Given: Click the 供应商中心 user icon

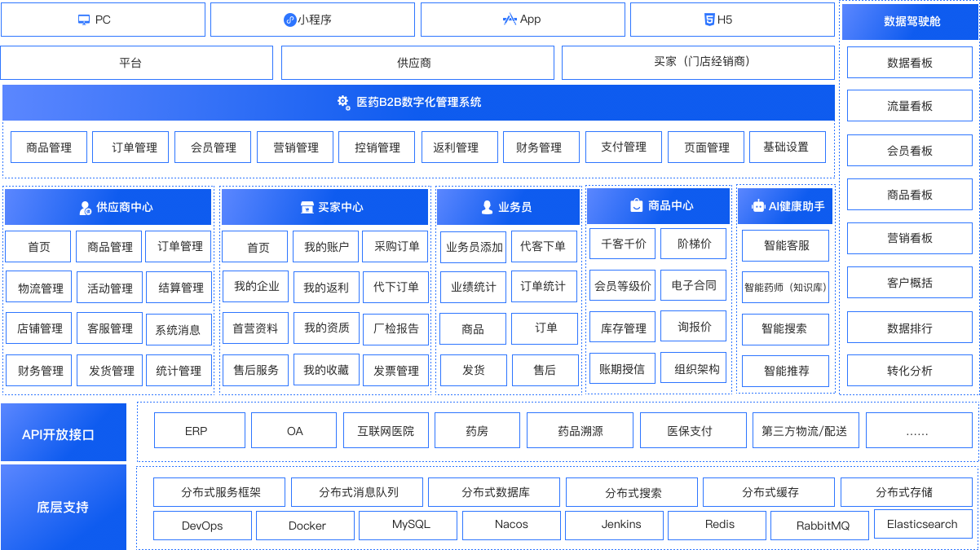Looking at the screenshot, I should [86, 208].
